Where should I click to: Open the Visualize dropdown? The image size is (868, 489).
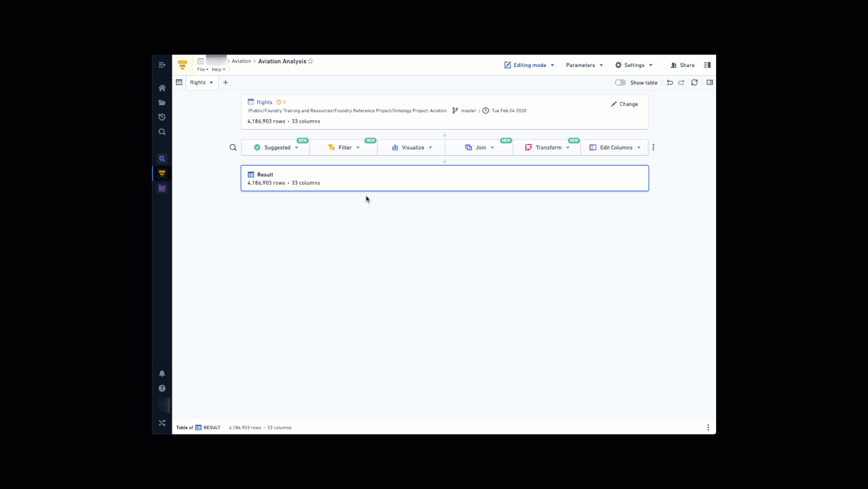[x=412, y=148]
